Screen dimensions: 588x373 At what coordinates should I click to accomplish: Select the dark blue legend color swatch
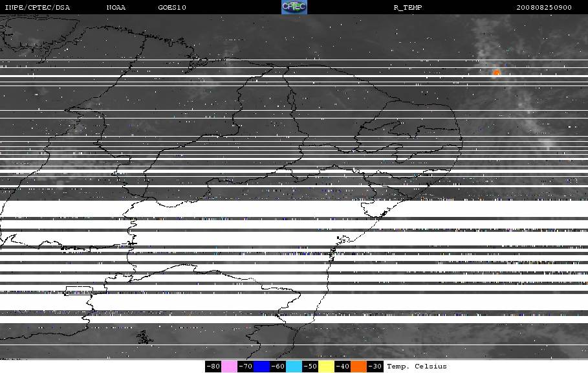click(x=261, y=367)
